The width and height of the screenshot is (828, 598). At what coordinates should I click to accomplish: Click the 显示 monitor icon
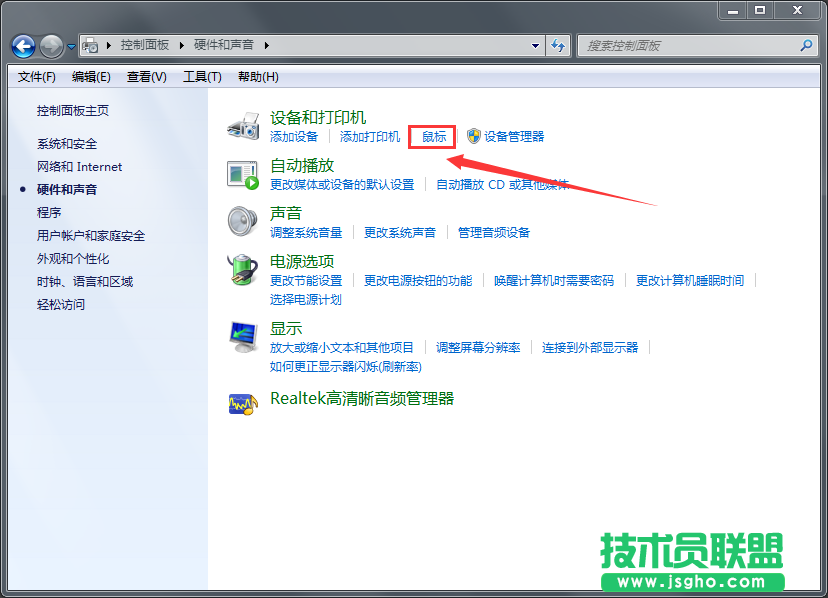(243, 334)
